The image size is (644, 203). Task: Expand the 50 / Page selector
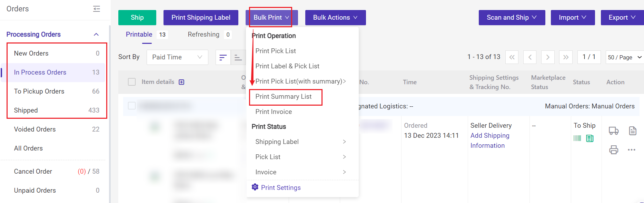click(624, 57)
